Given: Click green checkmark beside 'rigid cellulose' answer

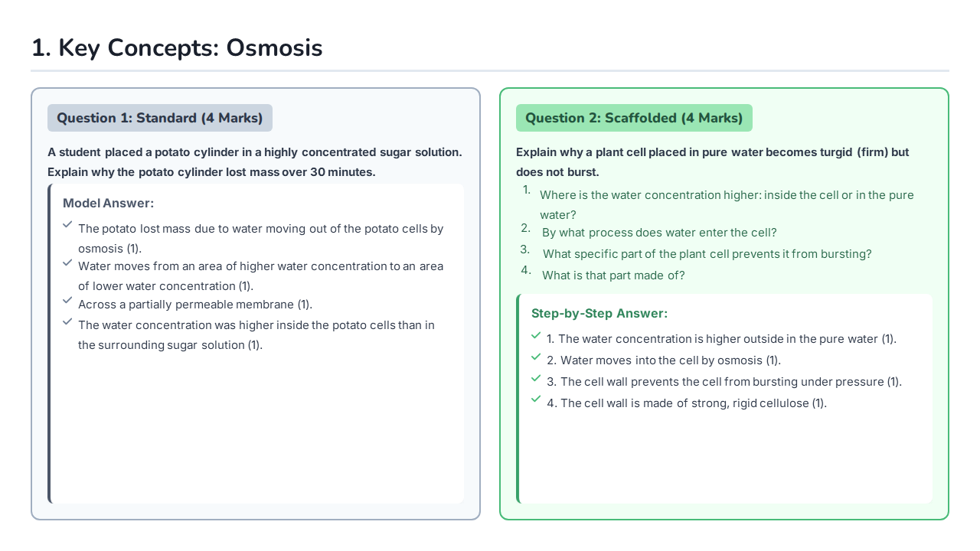Looking at the screenshot, I should [536, 399].
